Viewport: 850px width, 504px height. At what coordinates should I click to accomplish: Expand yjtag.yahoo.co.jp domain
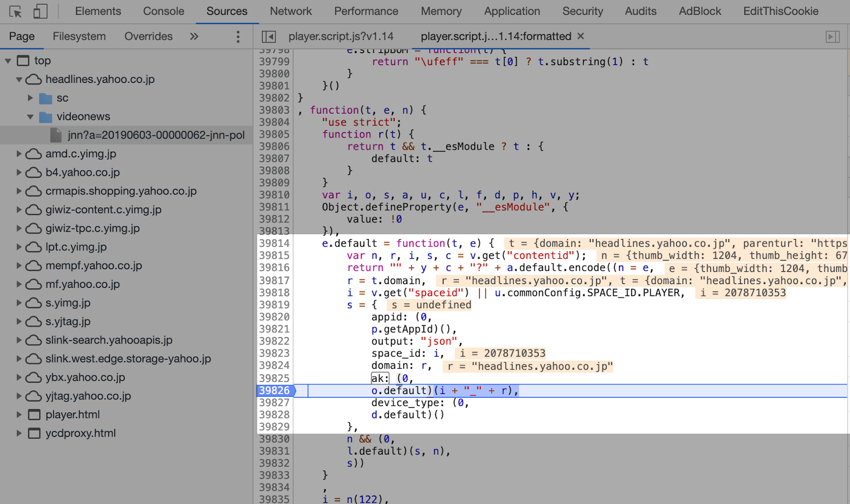point(19,396)
